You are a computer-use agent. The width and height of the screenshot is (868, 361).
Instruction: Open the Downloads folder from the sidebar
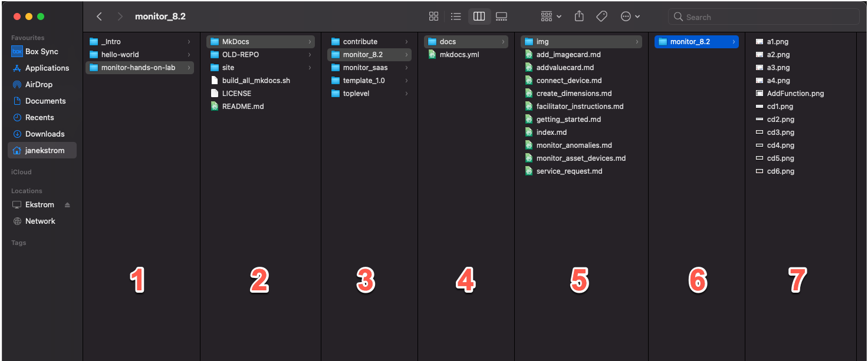tap(44, 134)
